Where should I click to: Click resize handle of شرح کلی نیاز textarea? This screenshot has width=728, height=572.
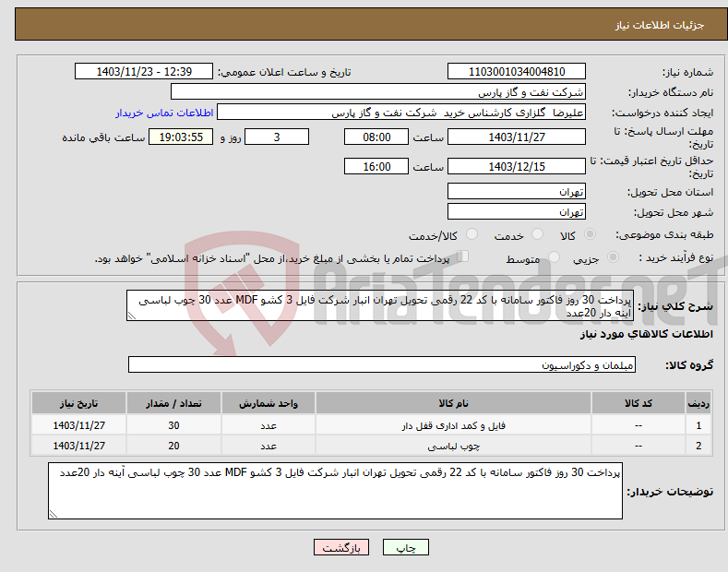[x=131, y=316]
